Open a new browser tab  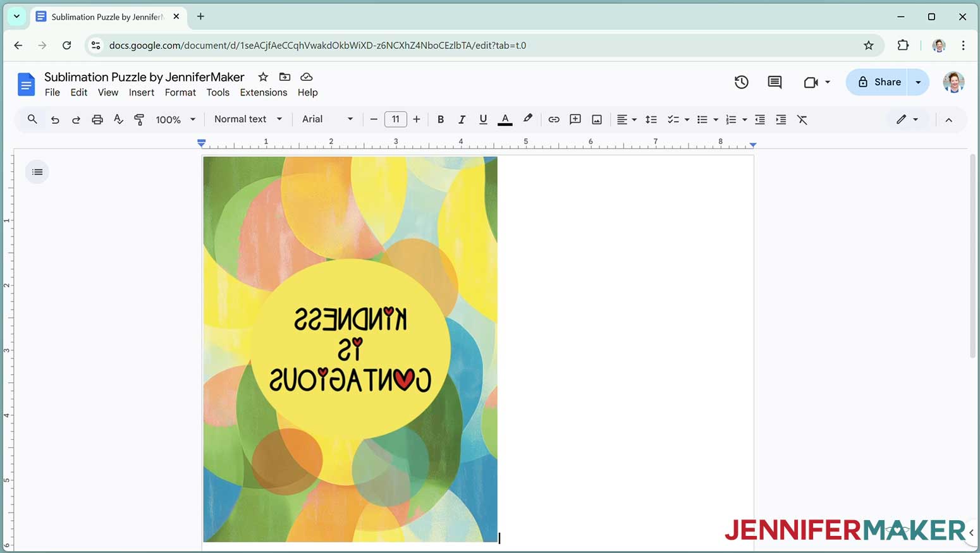pyautogui.click(x=200, y=16)
